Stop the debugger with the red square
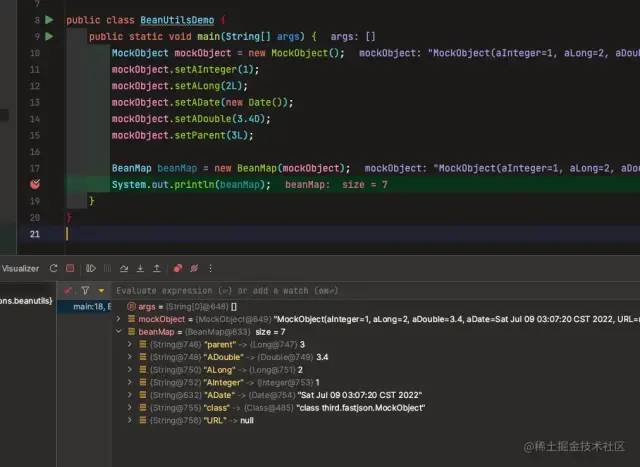The height and width of the screenshot is (467, 640). (70, 268)
